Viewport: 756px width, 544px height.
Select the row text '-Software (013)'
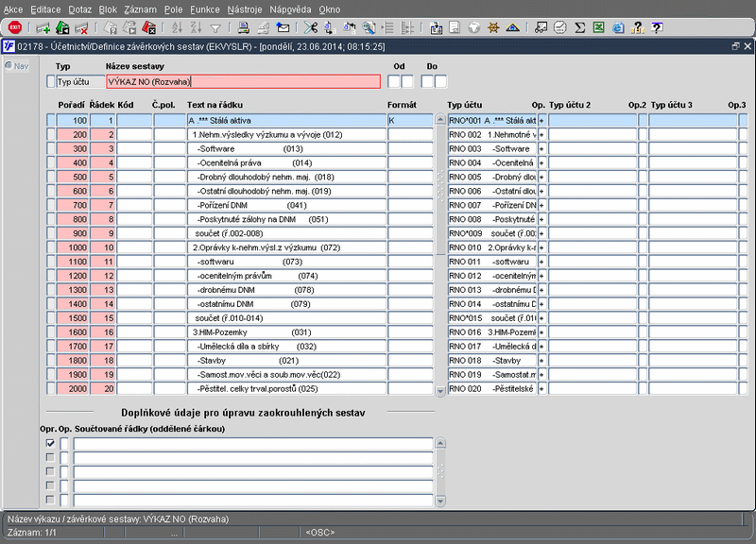click(x=250, y=149)
